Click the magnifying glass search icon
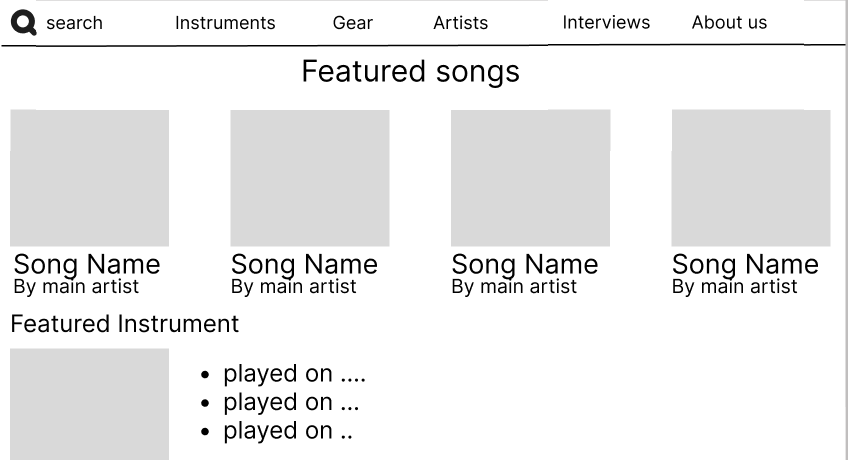The height and width of the screenshot is (460, 848). (x=23, y=23)
